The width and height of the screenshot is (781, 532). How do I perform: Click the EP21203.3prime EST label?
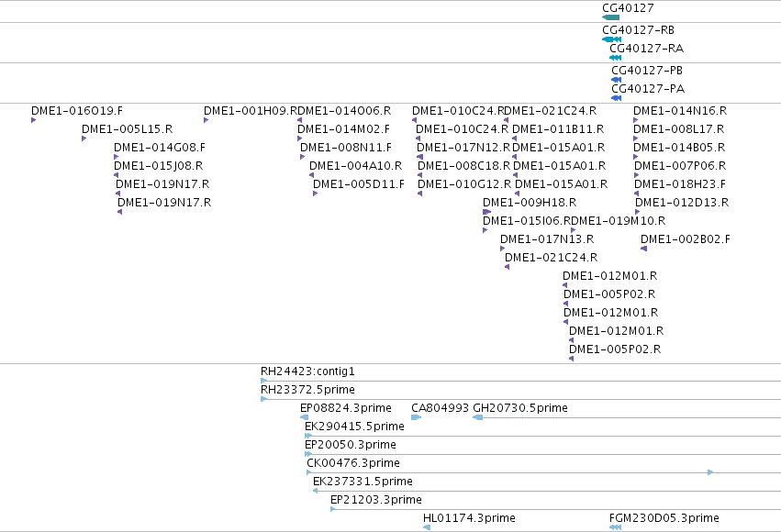tap(376, 500)
